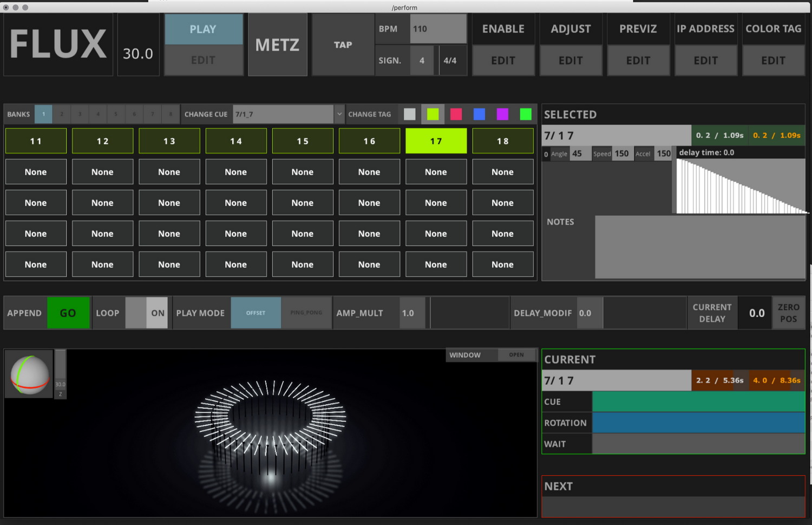
Task: Toggle WINDOW OPEN button
Action: point(516,355)
